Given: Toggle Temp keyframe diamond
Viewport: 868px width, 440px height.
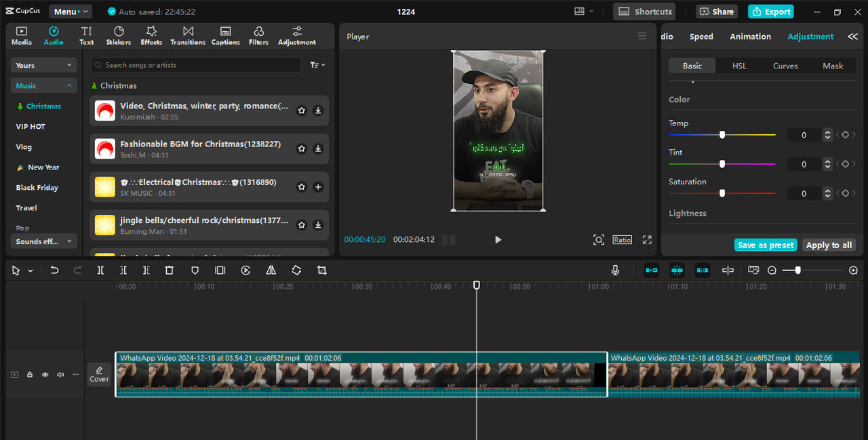Looking at the screenshot, I should tap(845, 135).
